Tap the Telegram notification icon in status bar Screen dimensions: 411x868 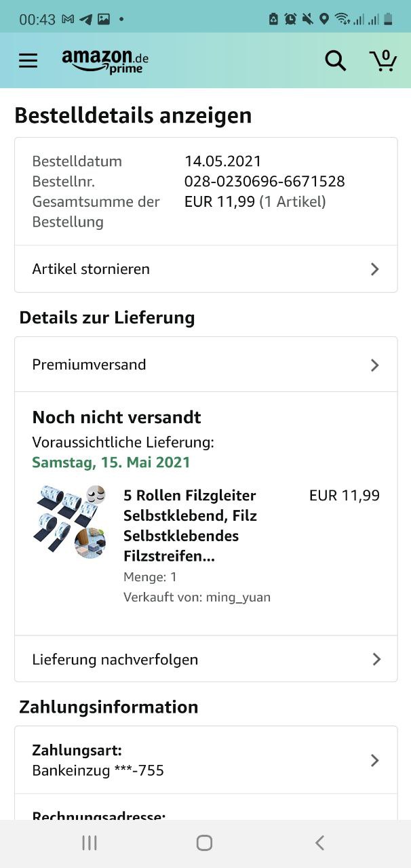click(86, 19)
